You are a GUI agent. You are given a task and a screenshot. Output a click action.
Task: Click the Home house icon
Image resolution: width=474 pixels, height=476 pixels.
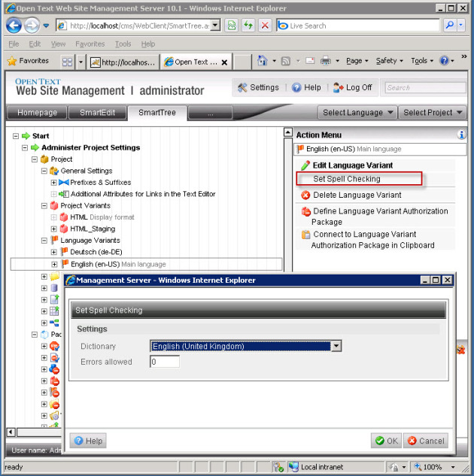tap(263, 61)
